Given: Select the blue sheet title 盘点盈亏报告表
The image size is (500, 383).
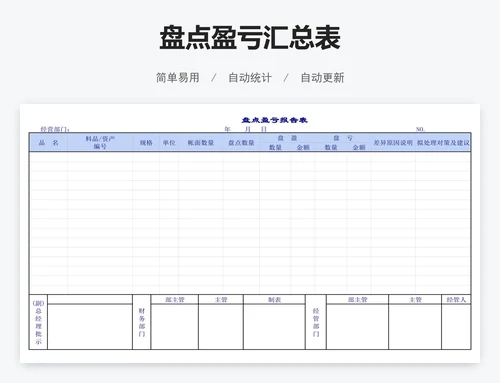Looking at the screenshot, I should point(274,120).
